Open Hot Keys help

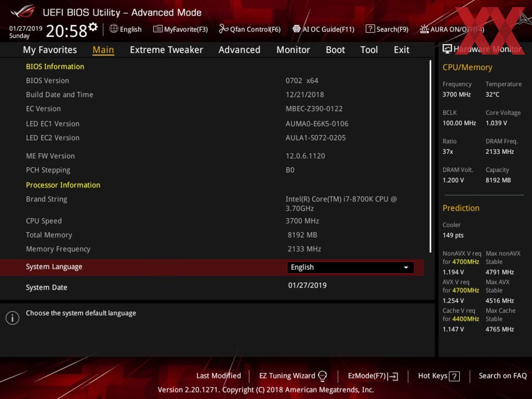[x=439, y=376]
